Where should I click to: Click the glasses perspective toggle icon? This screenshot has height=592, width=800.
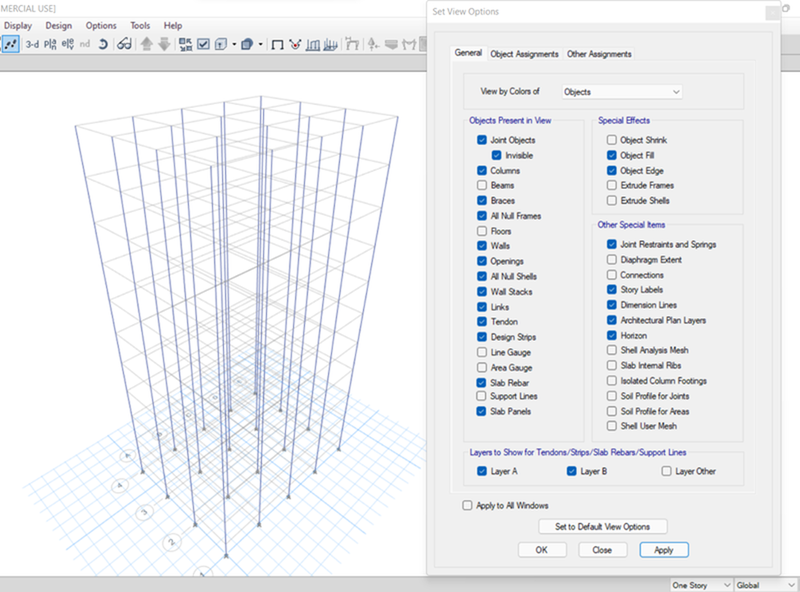pos(124,44)
